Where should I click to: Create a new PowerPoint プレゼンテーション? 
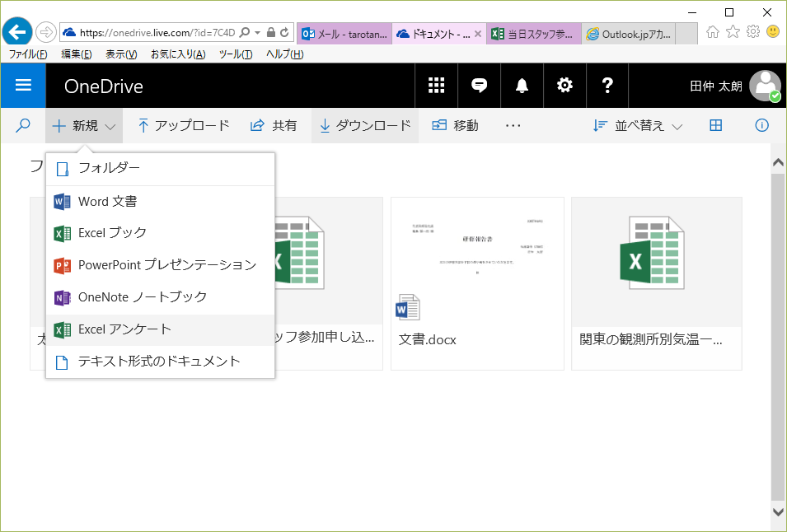(160, 265)
